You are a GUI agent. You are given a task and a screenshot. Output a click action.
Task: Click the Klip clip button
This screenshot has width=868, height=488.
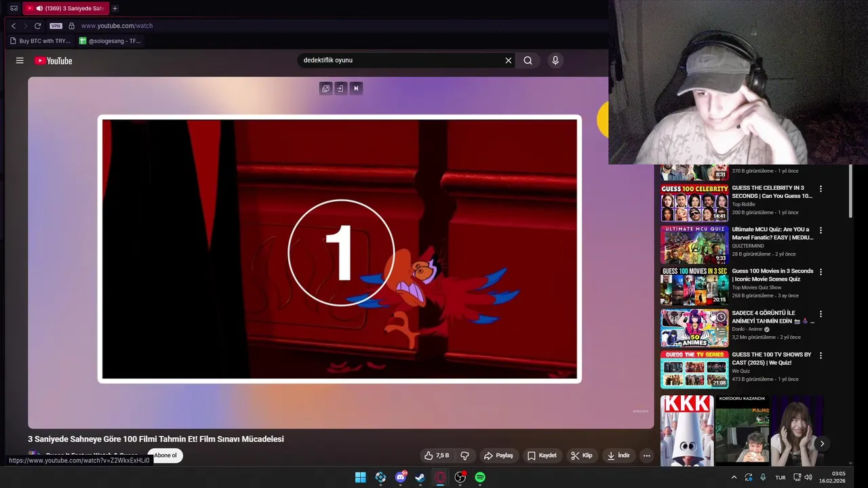point(582,455)
